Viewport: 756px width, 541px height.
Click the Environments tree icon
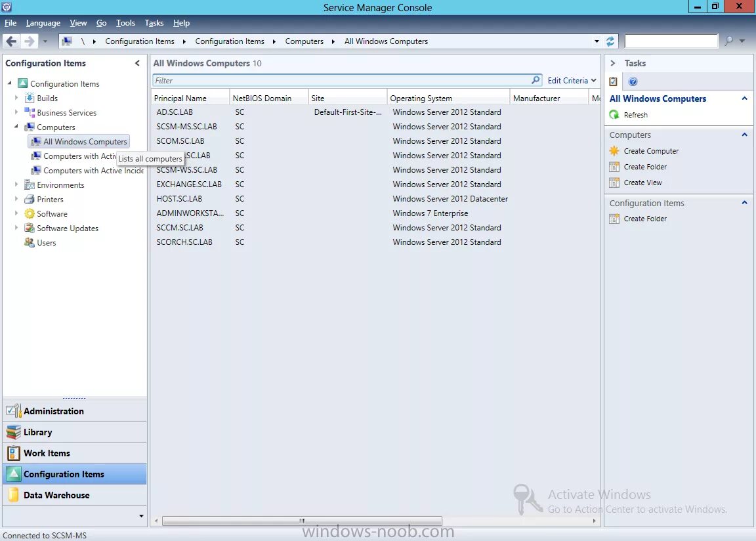click(x=30, y=184)
